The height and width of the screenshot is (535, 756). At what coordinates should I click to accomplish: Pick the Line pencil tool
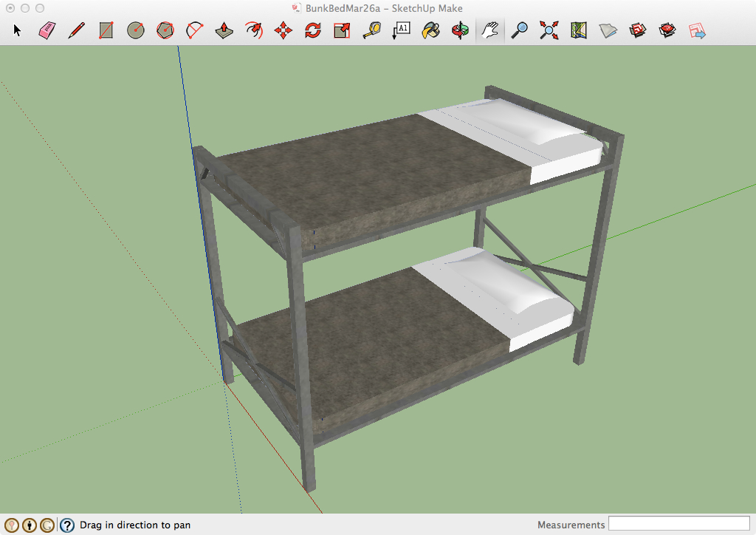[76, 30]
